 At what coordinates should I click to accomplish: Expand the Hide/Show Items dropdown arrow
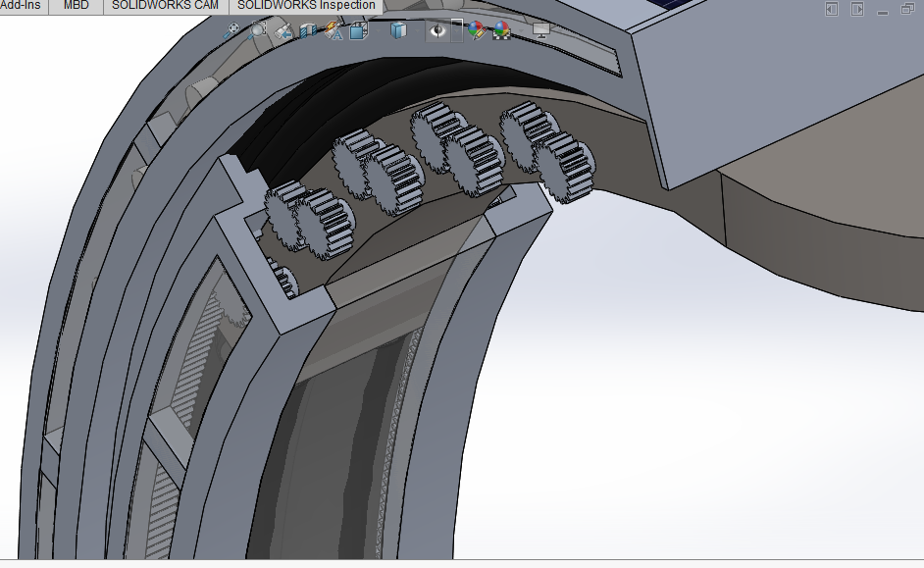[456, 29]
